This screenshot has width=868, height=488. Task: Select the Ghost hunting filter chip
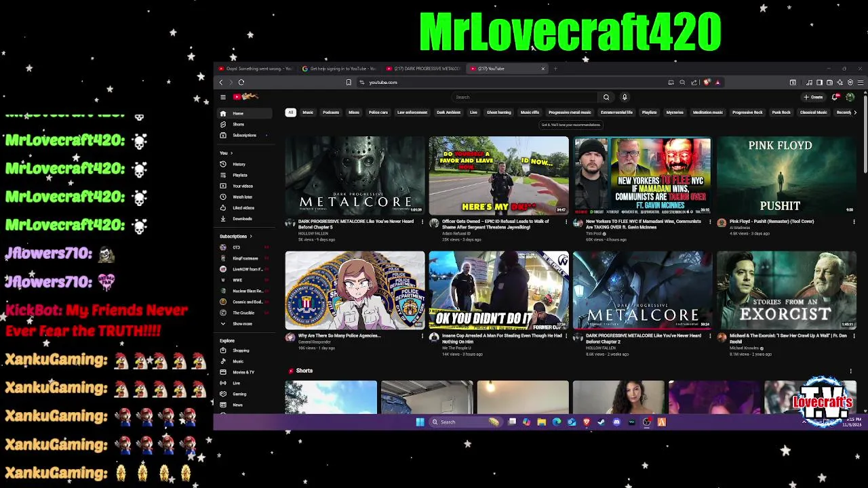point(498,113)
